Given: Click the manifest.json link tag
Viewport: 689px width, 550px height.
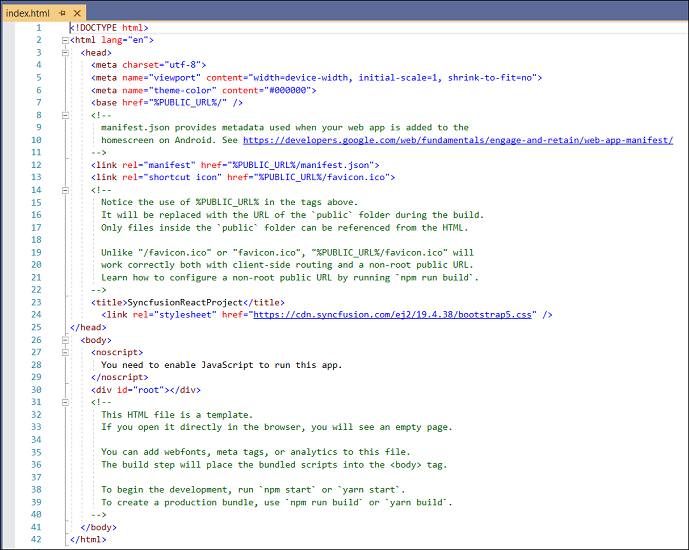Looking at the screenshot, I should [235, 165].
